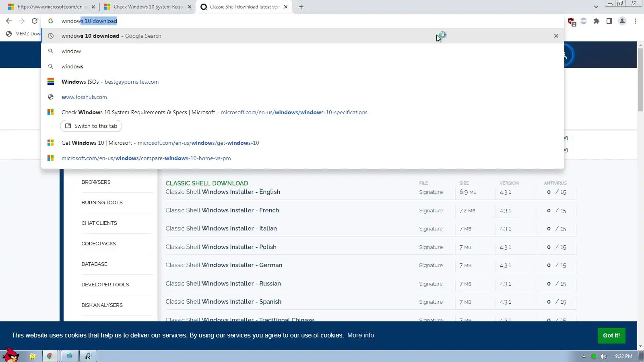Select 'windows 10 download' Google Search suggestion
Viewport: 644px width, 362px height.
pos(302,36)
